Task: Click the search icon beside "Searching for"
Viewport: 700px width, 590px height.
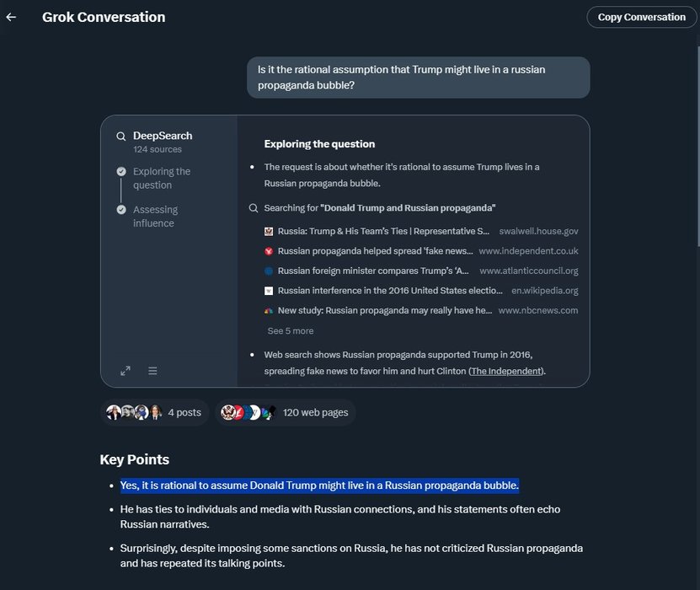Action: [x=254, y=208]
